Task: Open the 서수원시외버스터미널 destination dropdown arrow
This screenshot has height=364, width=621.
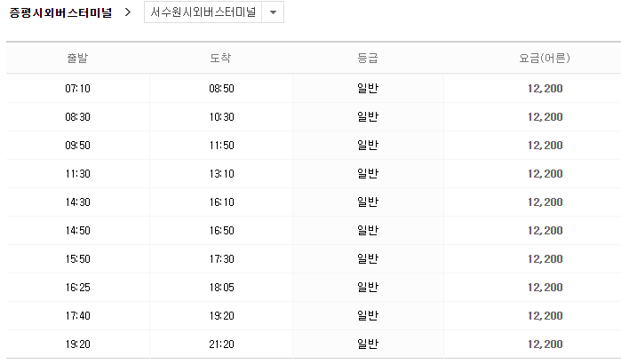Action: 273,12
